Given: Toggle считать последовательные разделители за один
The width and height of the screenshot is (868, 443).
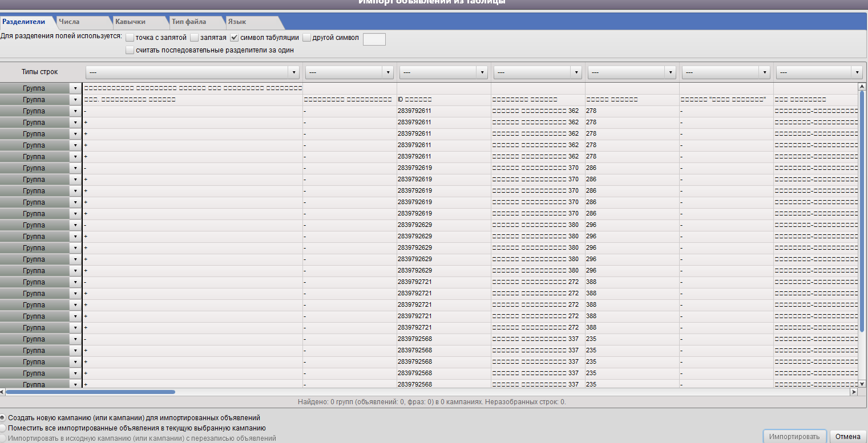Looking at the screenshot, I should [x=130, y=51].
